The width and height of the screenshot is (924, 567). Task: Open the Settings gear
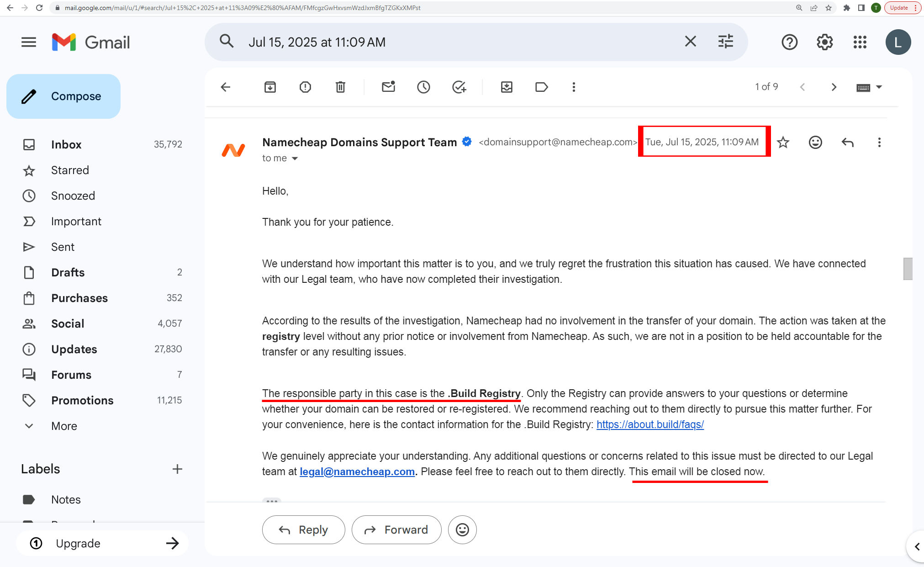(x=824, y=42)
